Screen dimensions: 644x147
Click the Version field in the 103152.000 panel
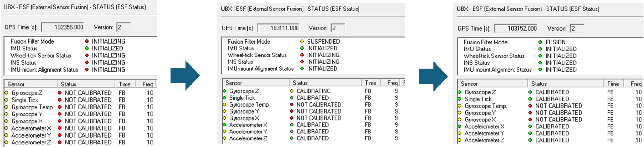[x=577, y=28]
